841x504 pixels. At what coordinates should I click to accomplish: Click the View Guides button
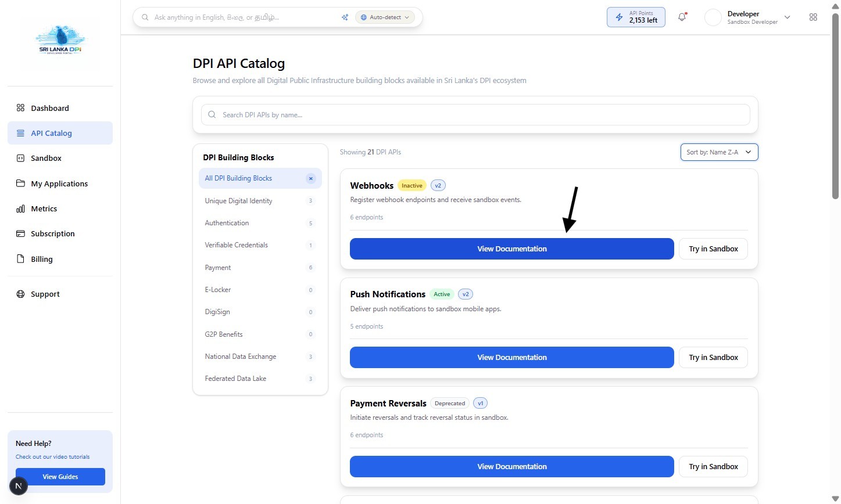tap(60, 477)
